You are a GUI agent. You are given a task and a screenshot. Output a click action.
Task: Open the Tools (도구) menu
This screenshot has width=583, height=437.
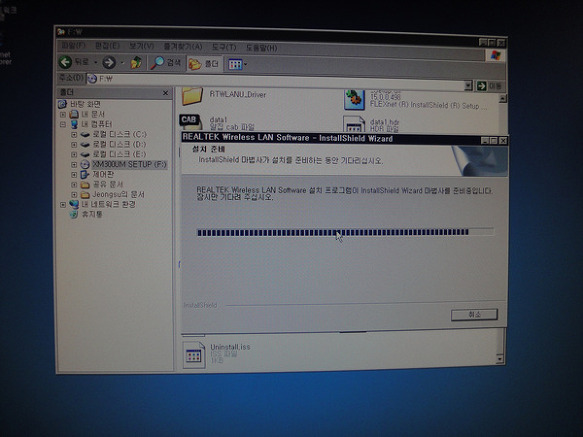[x=224, y=48]
